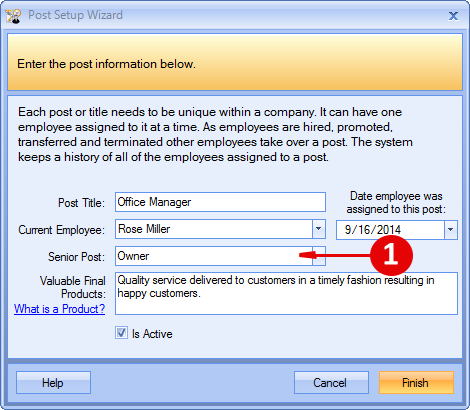The height and width of the screenshot is (410, 470).
Task: Close the Post Setup Wizard dialog
Action: click(453, 16)
